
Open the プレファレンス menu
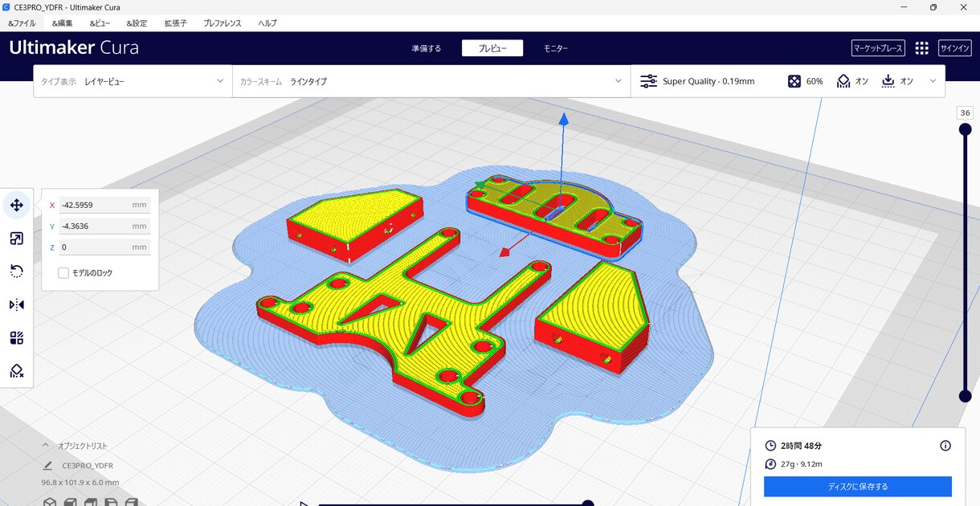(223, 23)
